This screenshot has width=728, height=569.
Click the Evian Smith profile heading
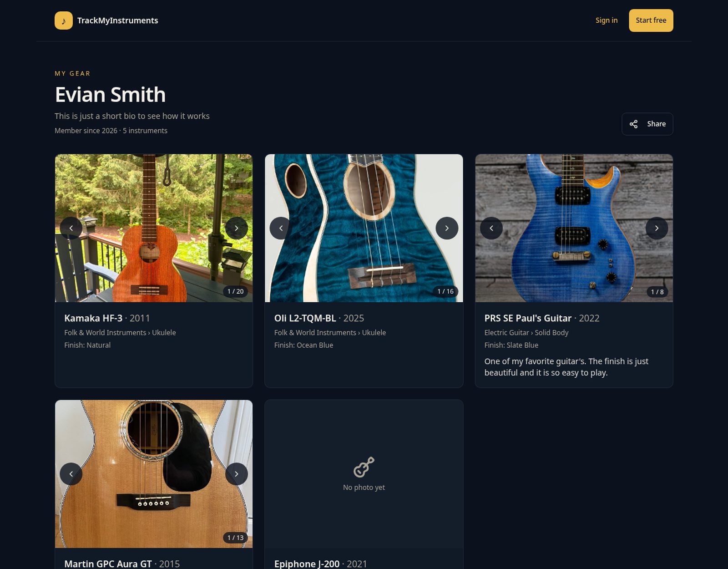pyautogui.click(x=110, y=95)
